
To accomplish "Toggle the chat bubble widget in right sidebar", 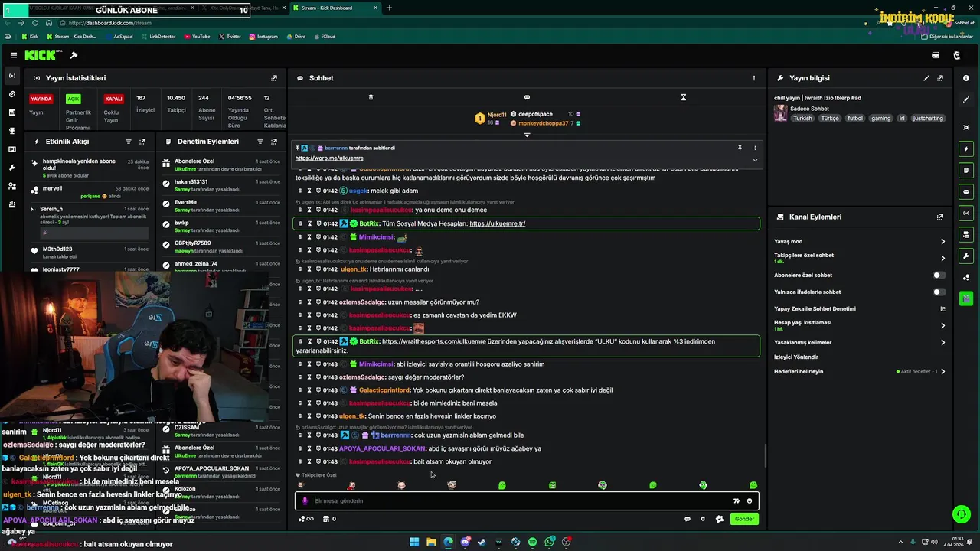I will pyautogui.click(x=966, y=191).
